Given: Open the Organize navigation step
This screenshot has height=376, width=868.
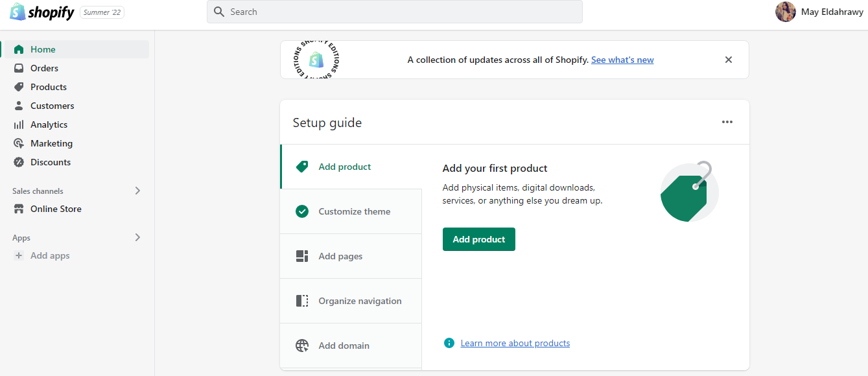Looking at the screenshot, I should pyautogui.click(x=360, y=301).
